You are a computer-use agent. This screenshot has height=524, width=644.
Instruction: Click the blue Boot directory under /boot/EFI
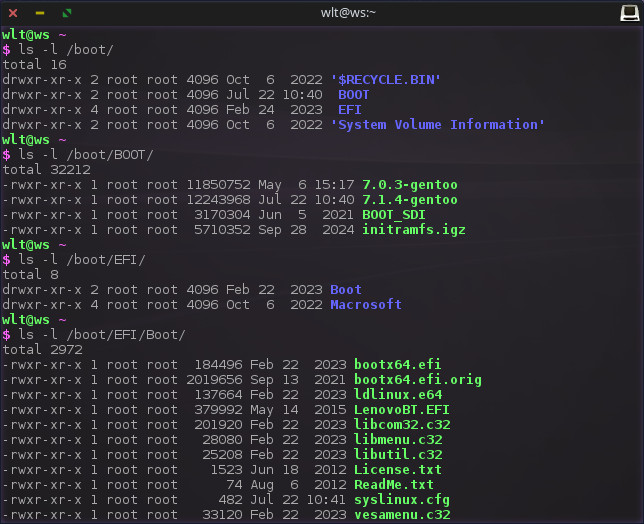(x=346, y=290)
